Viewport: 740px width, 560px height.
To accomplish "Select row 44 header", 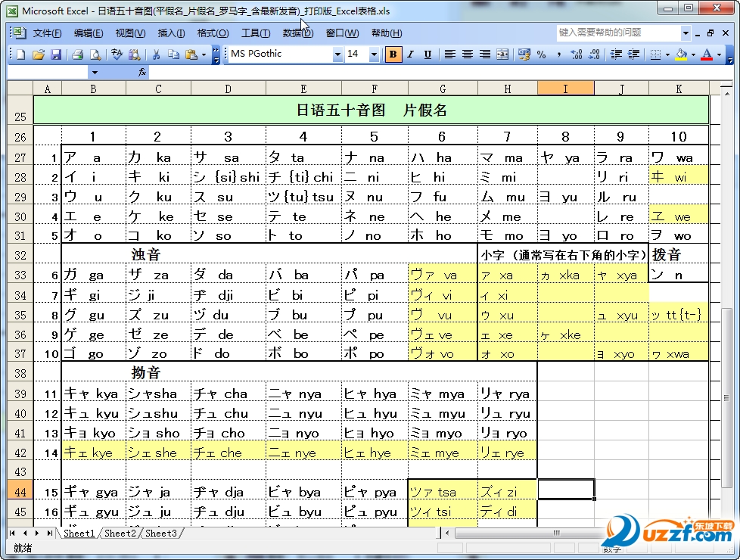I will tap(20, 492).
